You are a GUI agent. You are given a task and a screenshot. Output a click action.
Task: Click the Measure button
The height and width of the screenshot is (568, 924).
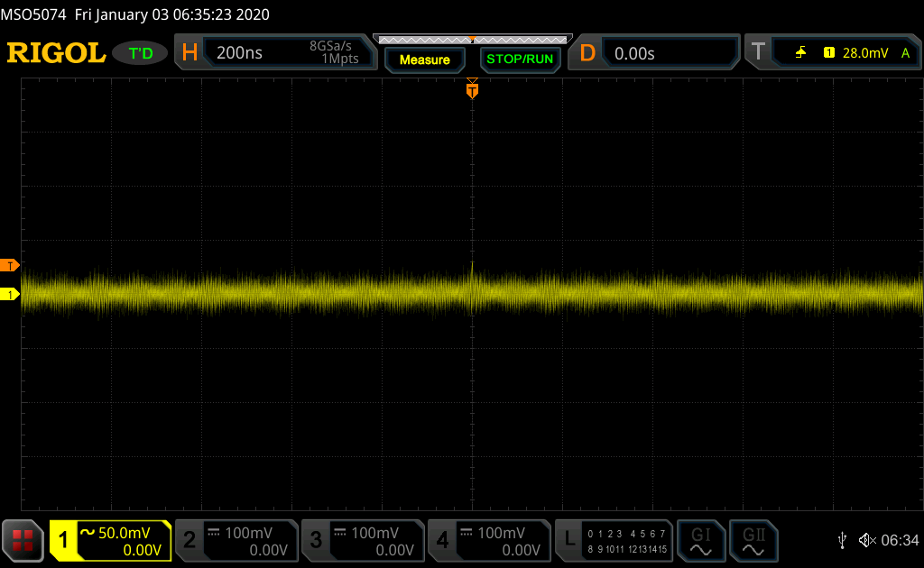tap(425, 60)
